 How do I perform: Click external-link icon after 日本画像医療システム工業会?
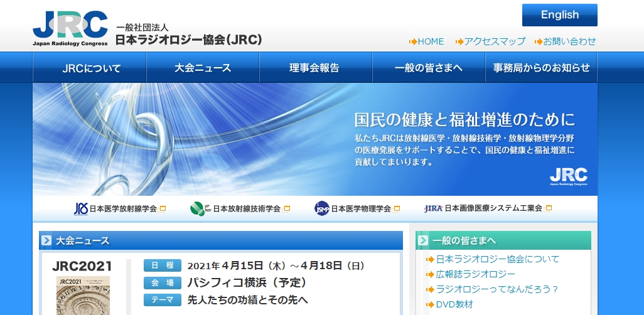point(548,208)
